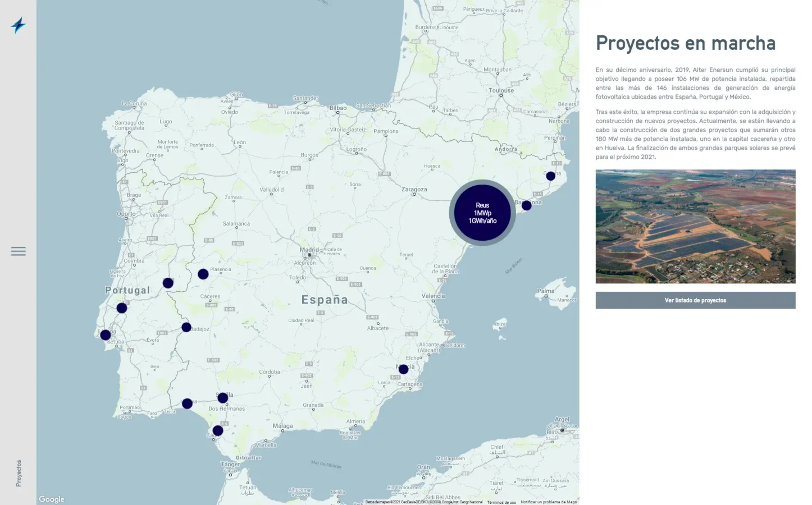Click the large Reus 1MWp bubble
812x505 pixels.
[x=482, y=213]
